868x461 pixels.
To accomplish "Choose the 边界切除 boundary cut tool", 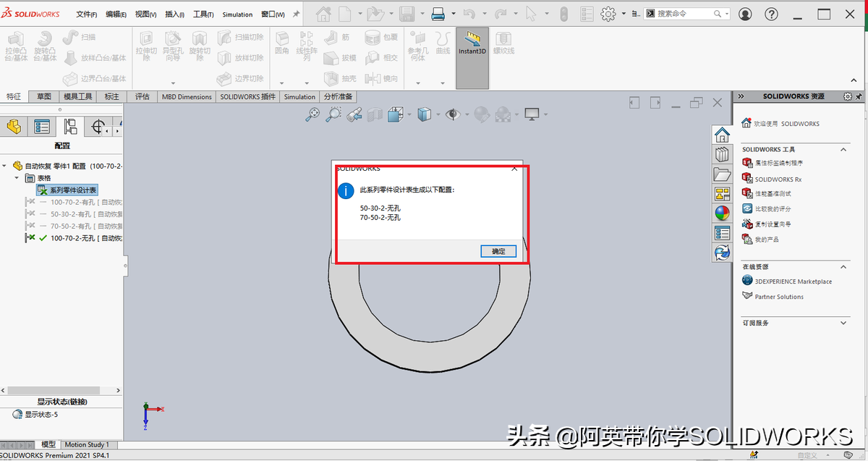I will pyautogui.click(x=241, y=78).
